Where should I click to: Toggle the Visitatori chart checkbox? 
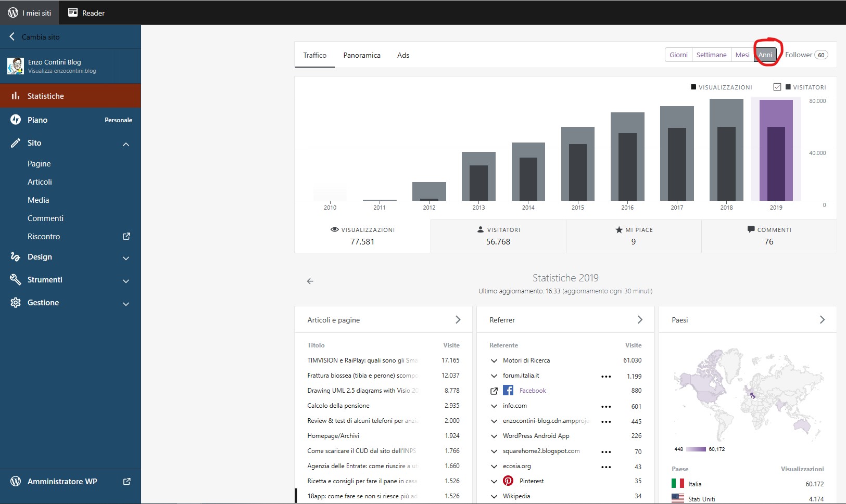777,87
